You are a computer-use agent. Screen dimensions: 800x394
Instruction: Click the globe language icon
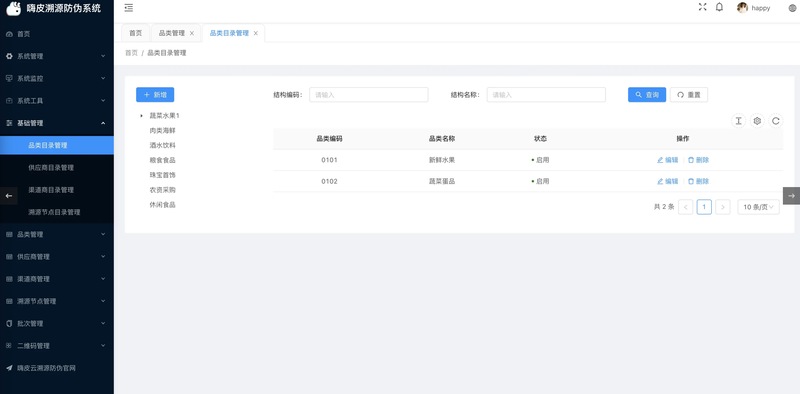pos(792,8)
